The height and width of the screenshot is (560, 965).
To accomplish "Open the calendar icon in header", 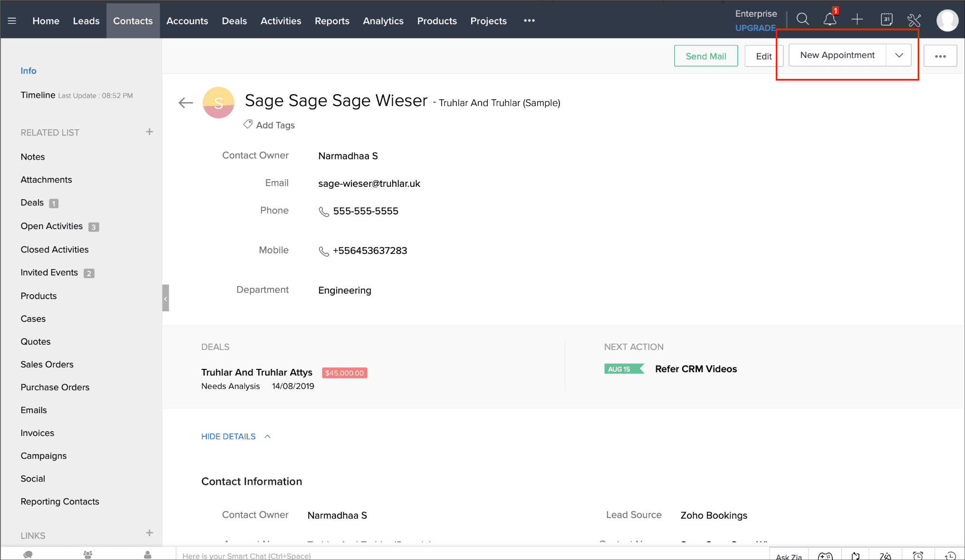I will pyautogui.click(x=886, y=19).
